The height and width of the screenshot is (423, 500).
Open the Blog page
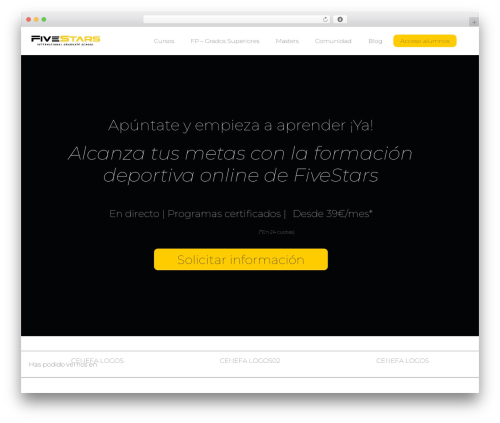pos(375,41)
